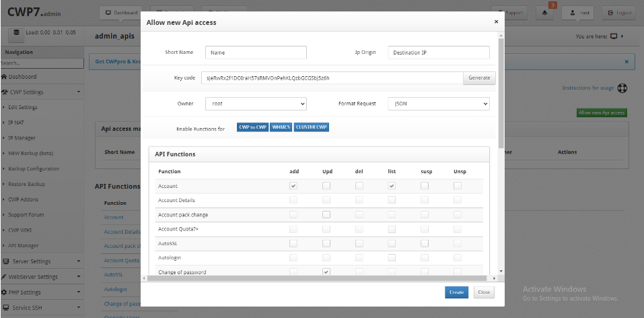The image size is (644, 318).
Task: Open IP NAT in sidebar
Action: [16, 123]
